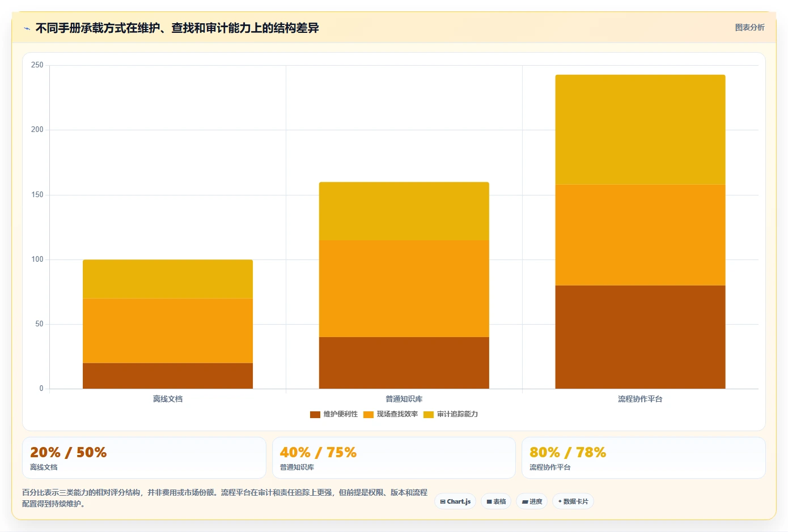Image resolution: width=788 pixels, height=532 pixels.
Task: Open the 20% / 50% 离线文档 card
Action: coord(144,458)
